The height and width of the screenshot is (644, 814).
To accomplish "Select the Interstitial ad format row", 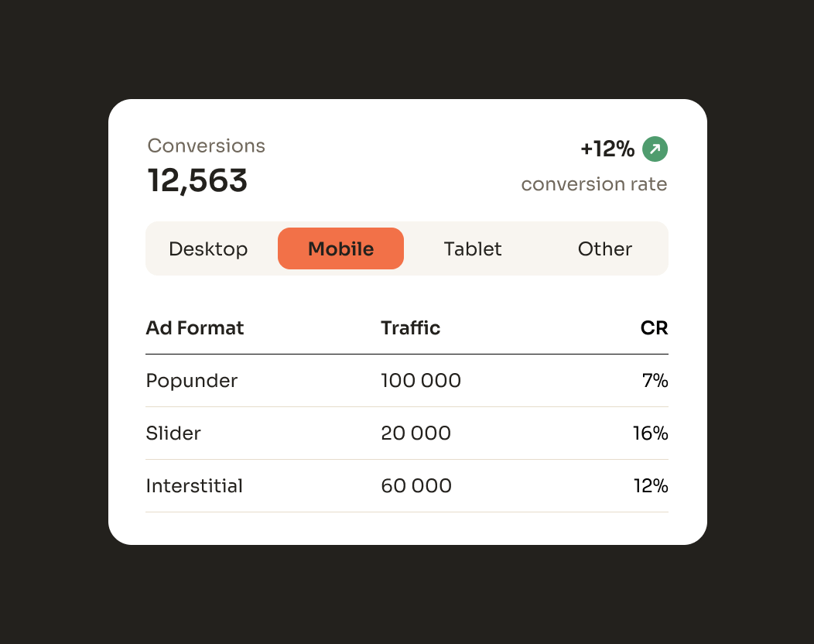I will coord(194,486).
